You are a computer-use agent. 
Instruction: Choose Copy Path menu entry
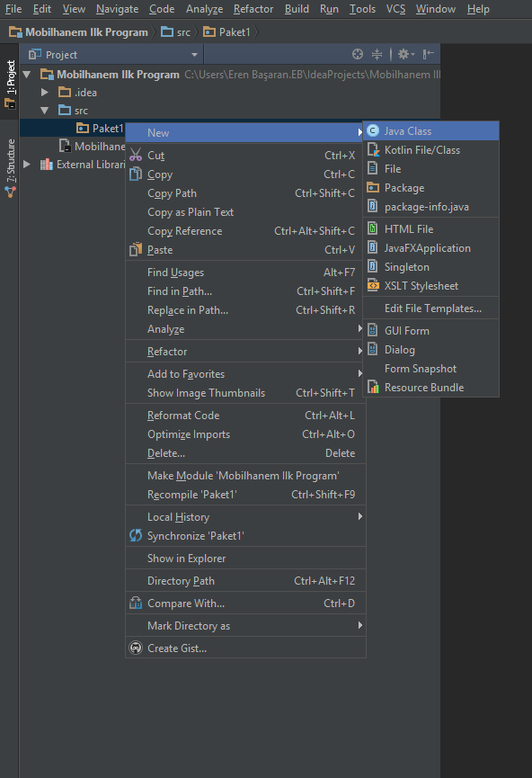tap(246, 193)
